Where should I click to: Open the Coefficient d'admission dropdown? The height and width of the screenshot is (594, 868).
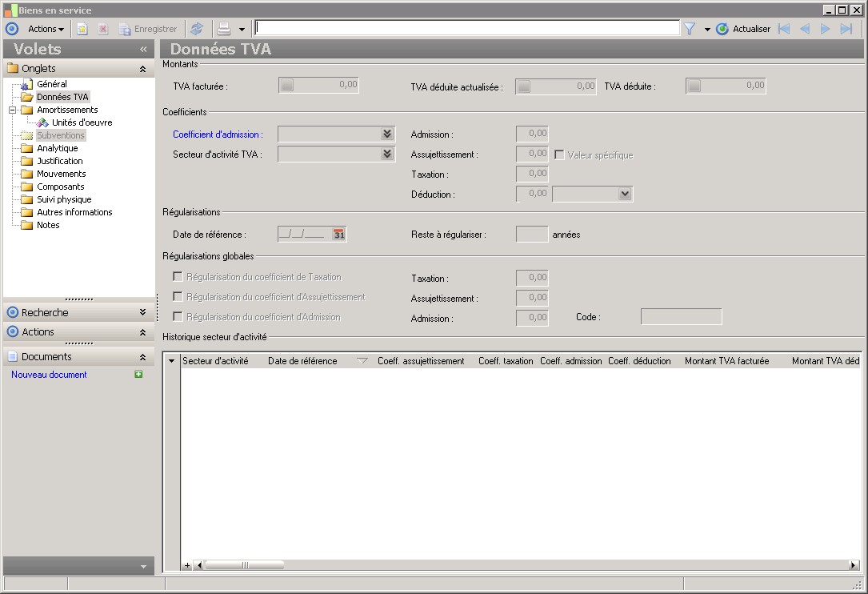point(387,134)
